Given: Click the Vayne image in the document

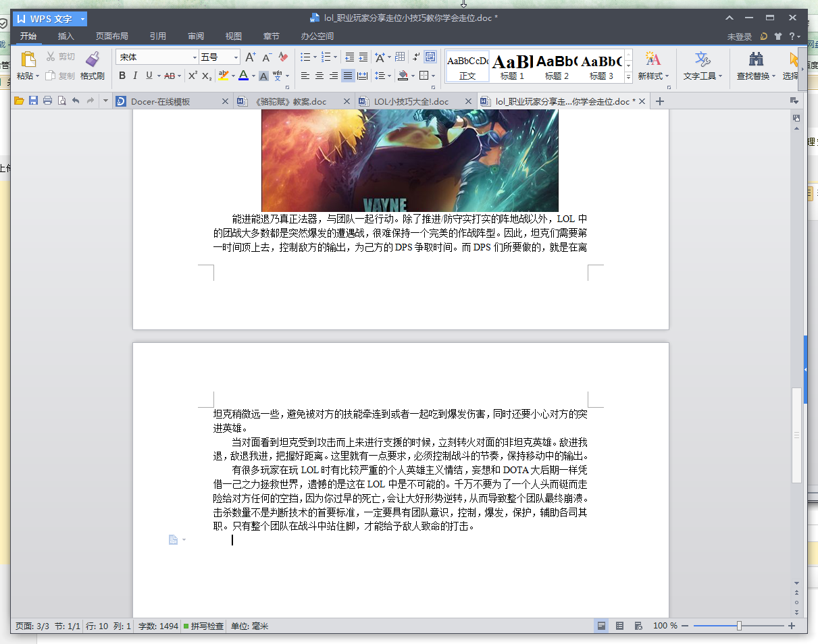Looking at the screenshot, I should (410, 161).
